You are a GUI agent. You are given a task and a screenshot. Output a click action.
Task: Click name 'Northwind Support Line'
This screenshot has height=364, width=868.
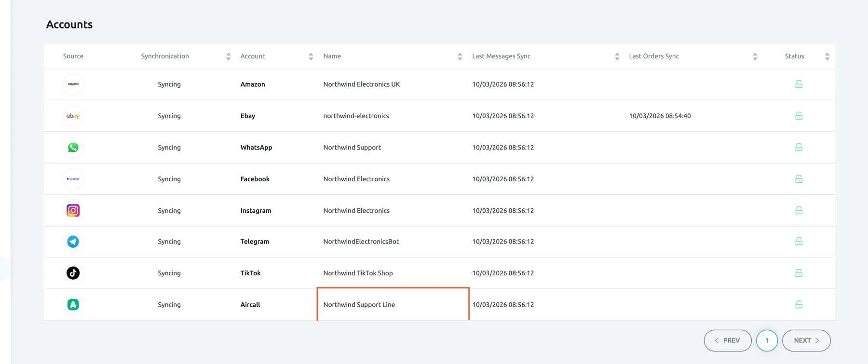pos(359,305)
